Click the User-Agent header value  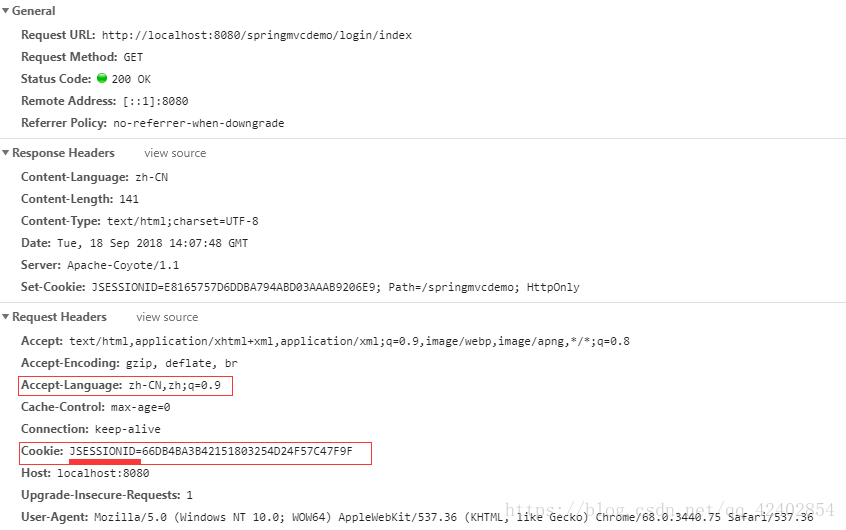454,517
